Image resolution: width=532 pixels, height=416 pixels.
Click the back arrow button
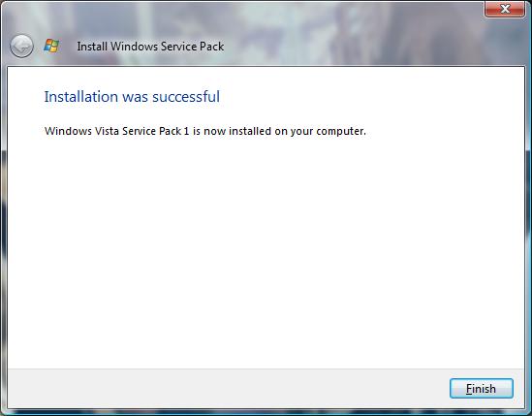21,47
